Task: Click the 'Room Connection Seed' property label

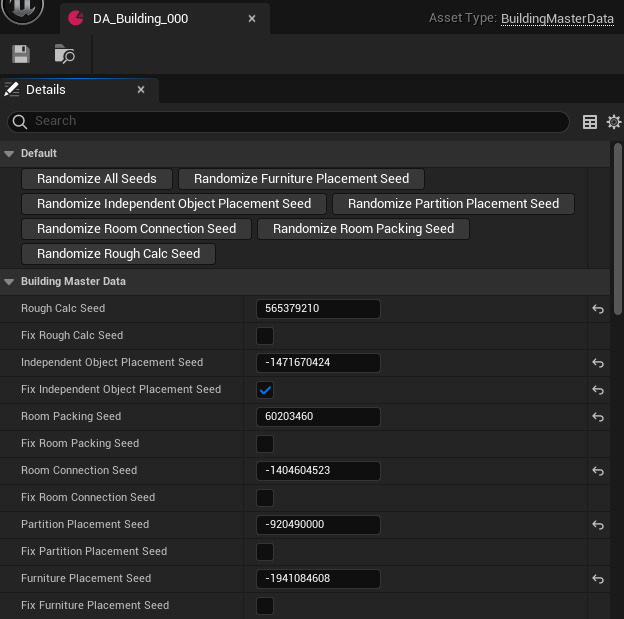Action: pos(79,471)
